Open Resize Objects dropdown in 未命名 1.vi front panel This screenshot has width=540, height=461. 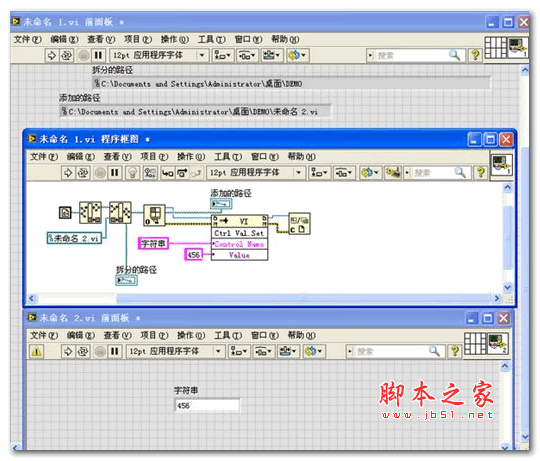pos(271,55)
